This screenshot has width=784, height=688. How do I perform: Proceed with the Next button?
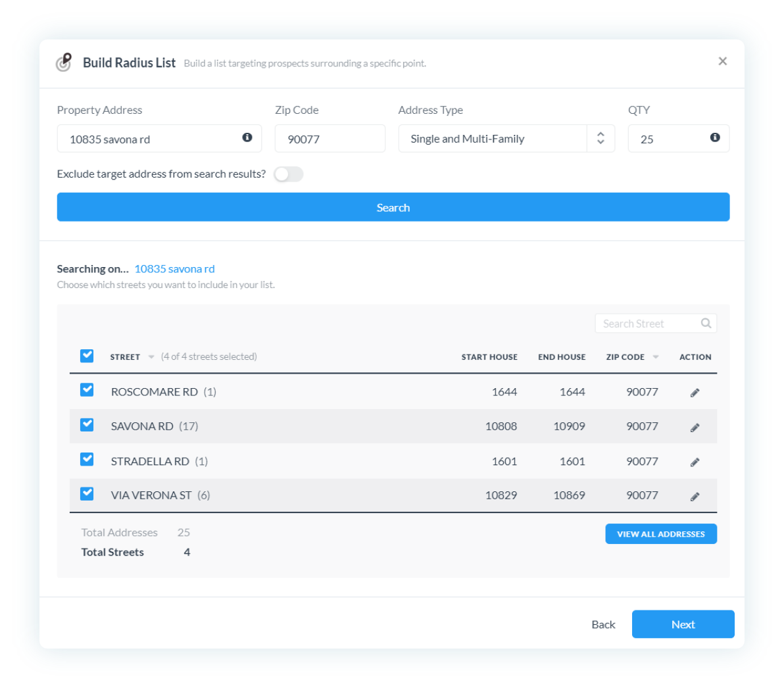tap(683, 624)
